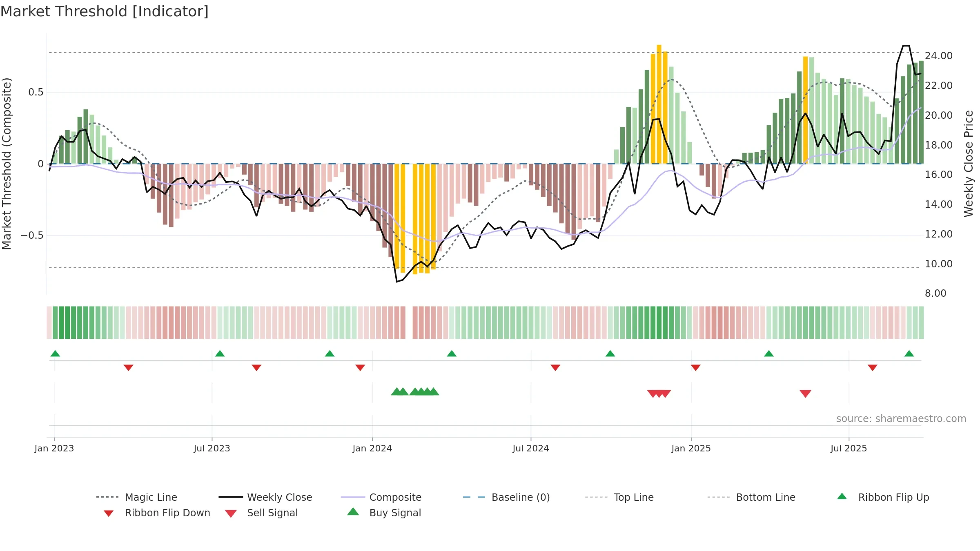The image size is (980, 551).
Task: Click the Ribbon Flip Down marker near Jul 2025
Action: coord(873,368)
